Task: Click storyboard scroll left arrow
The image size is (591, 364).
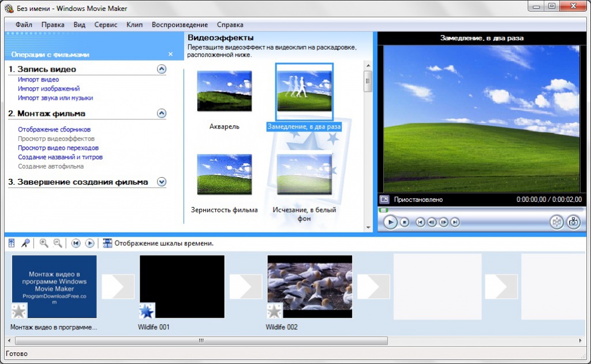Action: (x=9, y=341)
